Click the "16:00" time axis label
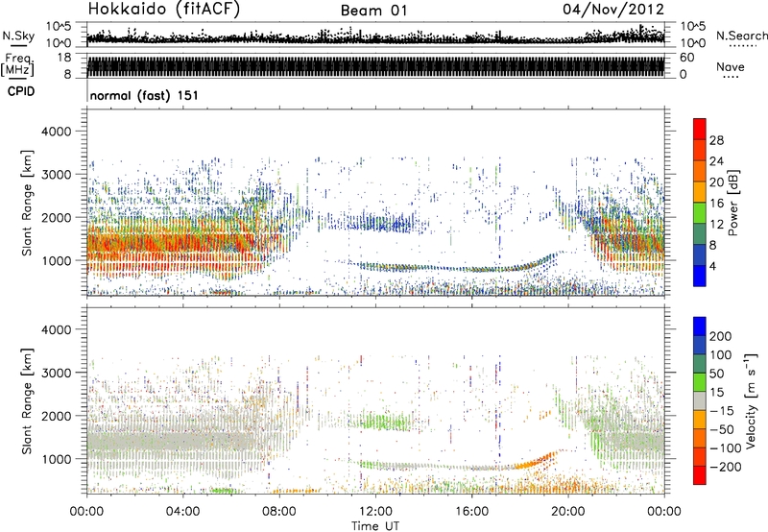Viewport: 768px width, 532px height. (471, 512)
